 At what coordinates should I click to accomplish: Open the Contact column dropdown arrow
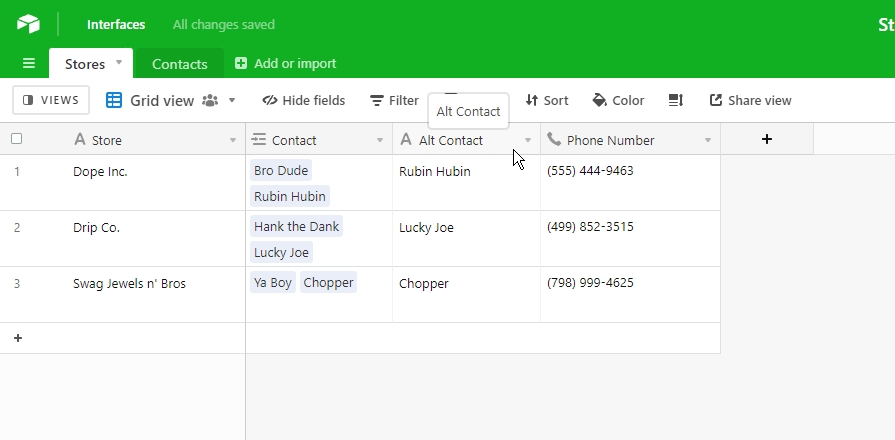coord(380,140)
